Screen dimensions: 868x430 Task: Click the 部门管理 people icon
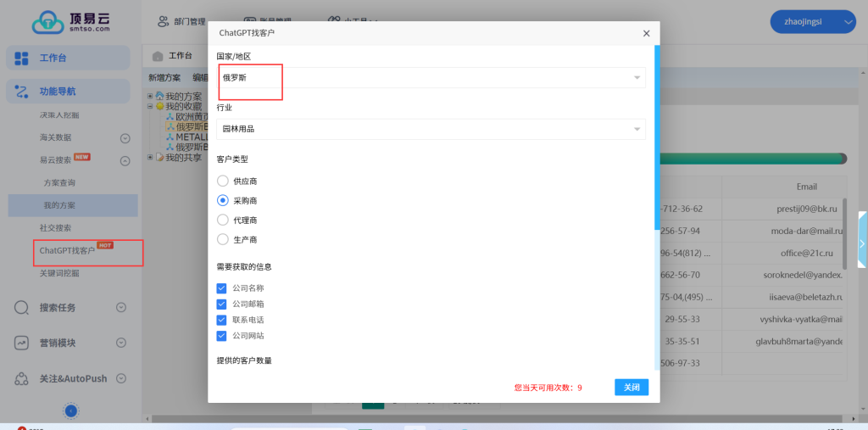point(164,21)
